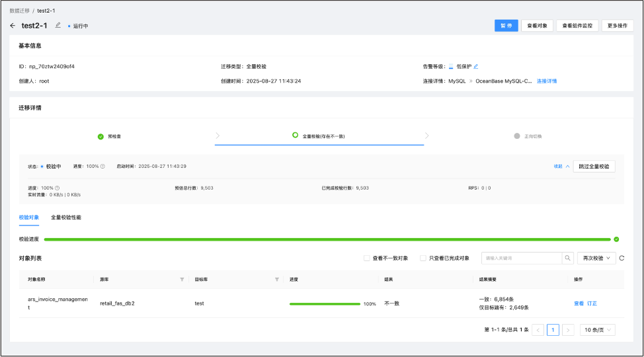Click 跳过全量校验 button
The image size is (644, 357).
(x=594, y=166)
